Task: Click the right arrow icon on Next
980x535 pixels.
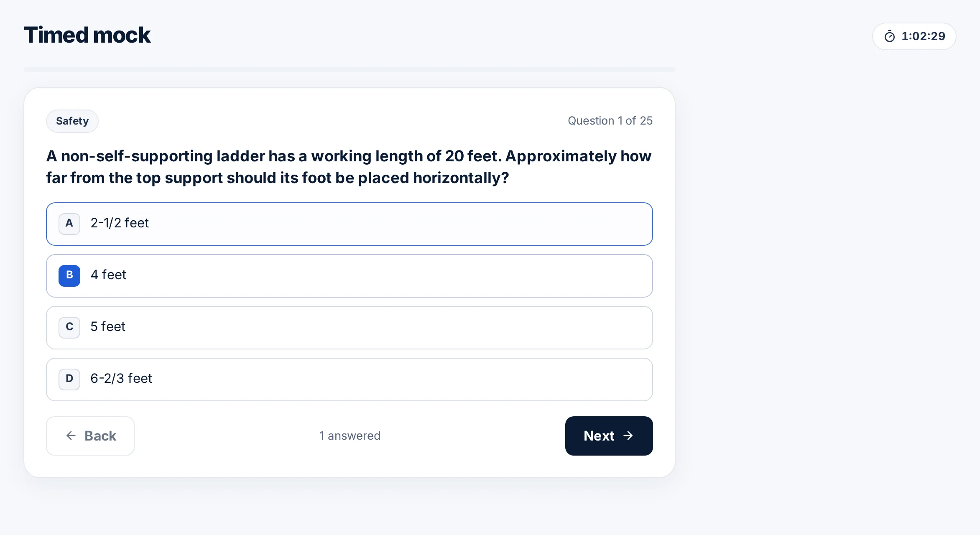Action: (x=628, y=436)
